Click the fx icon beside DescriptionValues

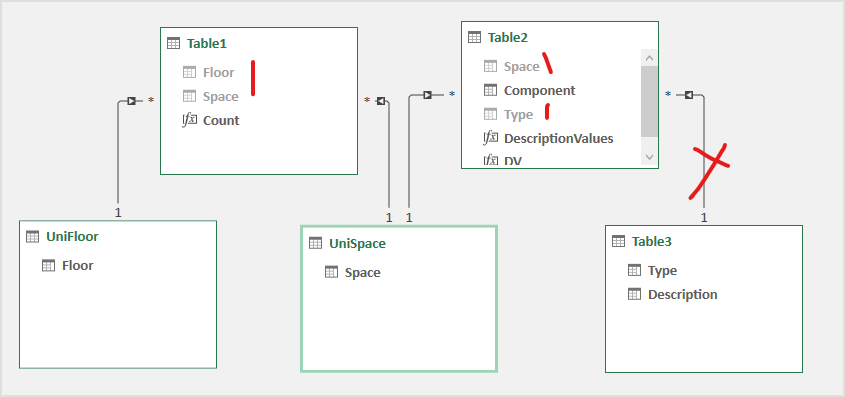[490, 138]
